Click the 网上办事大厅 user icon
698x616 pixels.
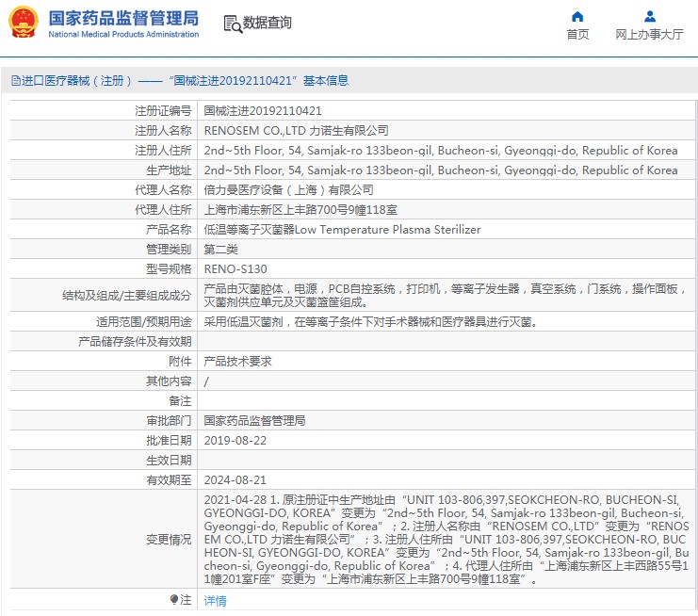[649, 16]
